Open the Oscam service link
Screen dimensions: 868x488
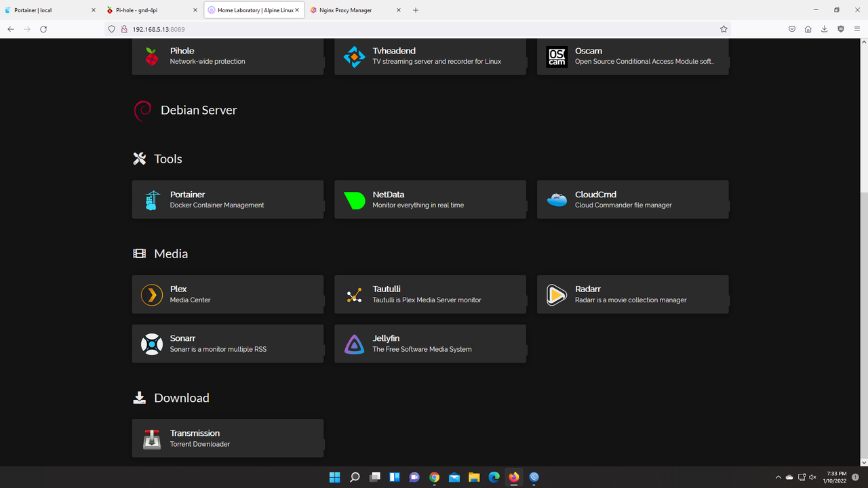coord(633,56)
